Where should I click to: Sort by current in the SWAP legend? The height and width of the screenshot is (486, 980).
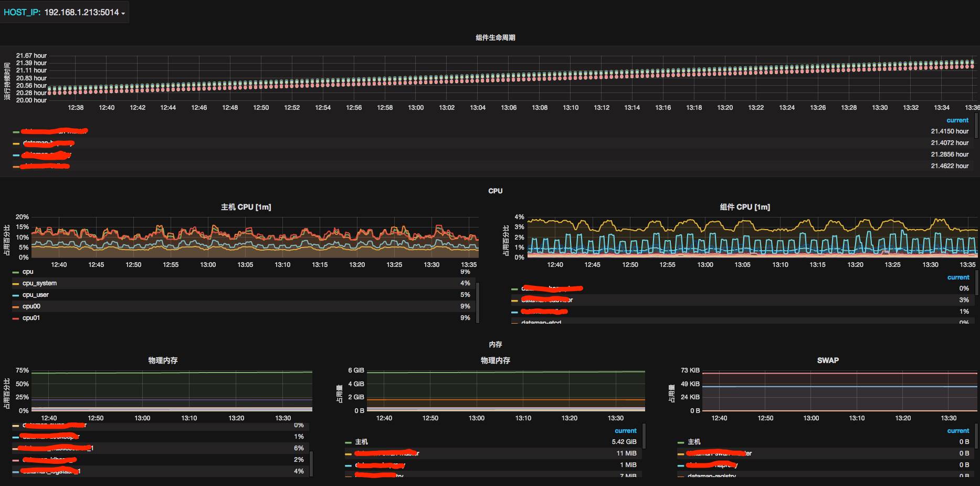[958, 431]
